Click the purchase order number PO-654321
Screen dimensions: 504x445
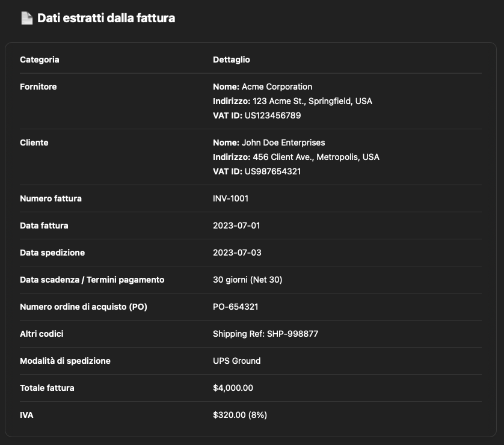236,307
